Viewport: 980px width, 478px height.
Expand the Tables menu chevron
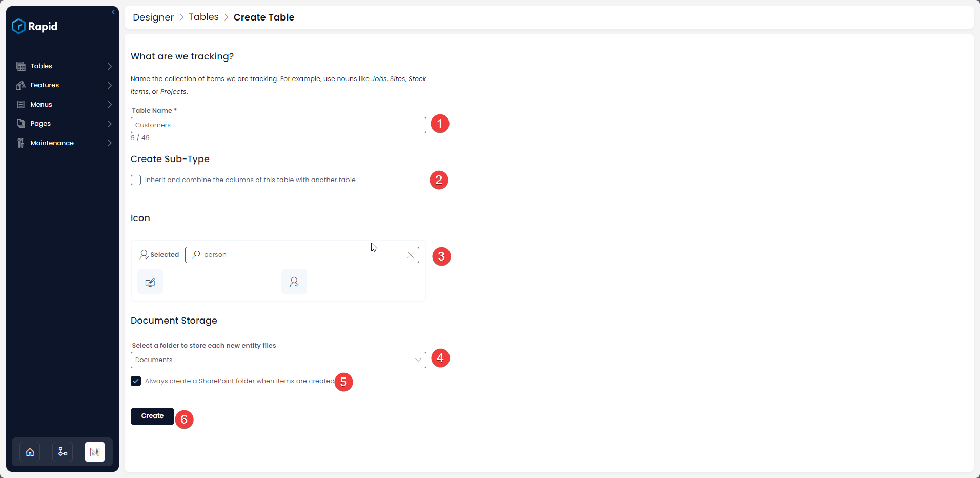(110, 66)
